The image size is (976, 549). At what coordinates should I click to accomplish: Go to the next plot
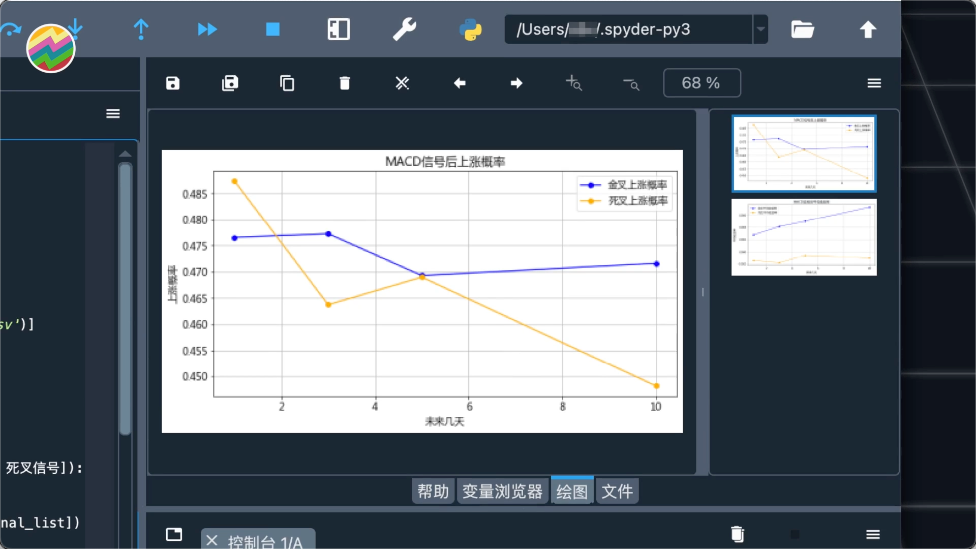point(517,83)
